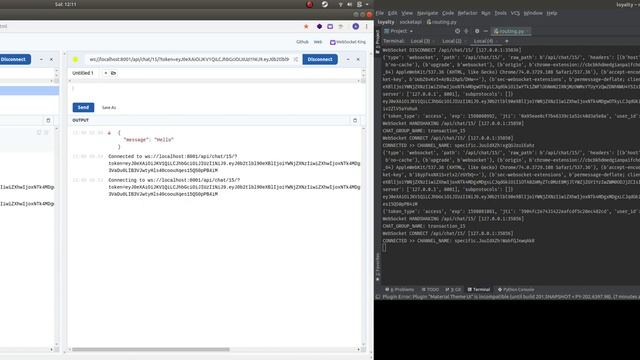Image resolution: width=640 pixels, height=360 pixels.
Task: Open the TODO tool window tab
Action: (431, 290)
